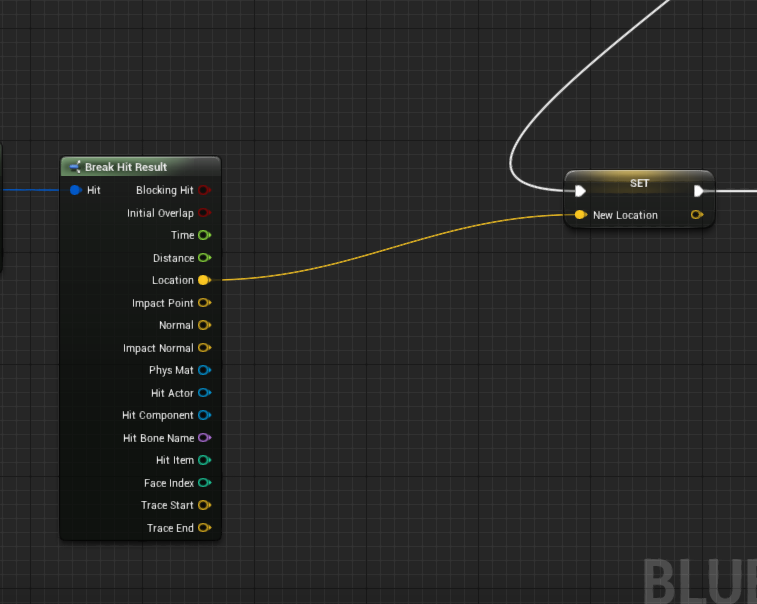The height and width of the screenshot is (604, 757).
Task: Click the Break Hit Result struct icon
Action: pos(75,167)
